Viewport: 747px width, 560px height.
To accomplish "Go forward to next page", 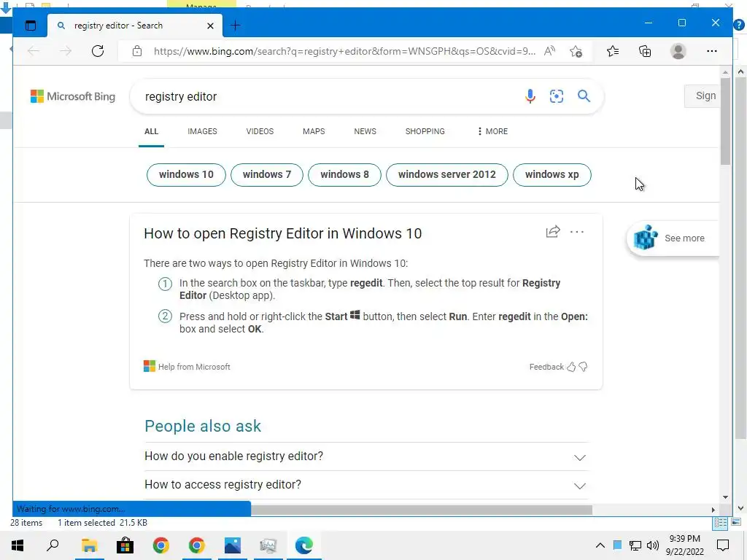I will [66, 51].
